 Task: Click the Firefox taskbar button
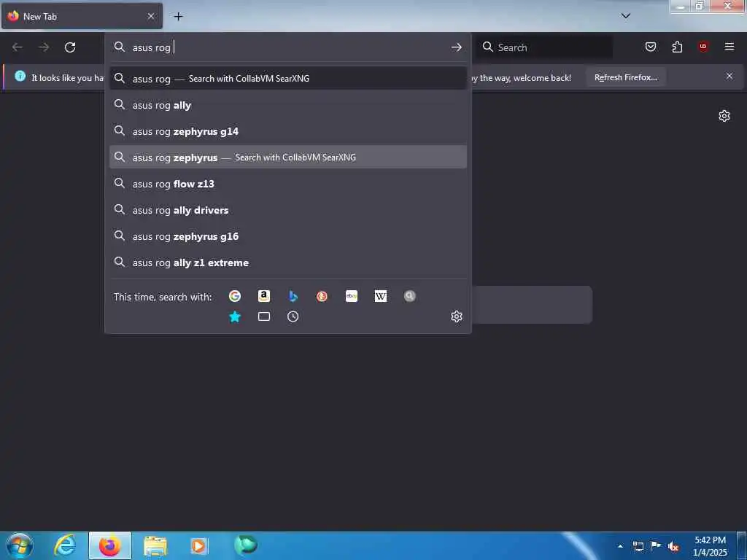110,545
